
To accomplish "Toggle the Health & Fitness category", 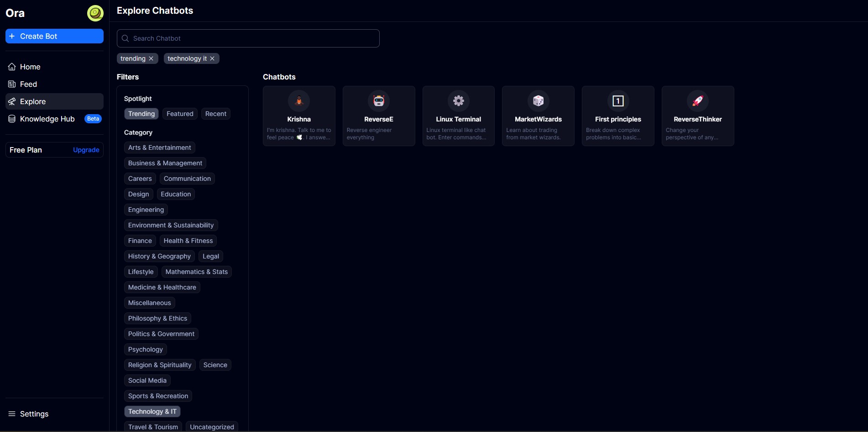I will 188,241.
